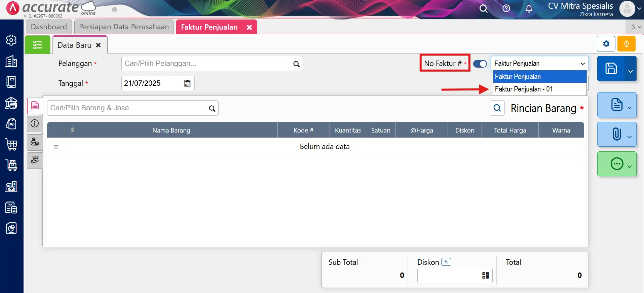Select 'Faktur Penjualan - 01' from dropdown
Image resolution: width=644 pixels, height=293 pixels.
pyautogui.click(x=524, y=89)
